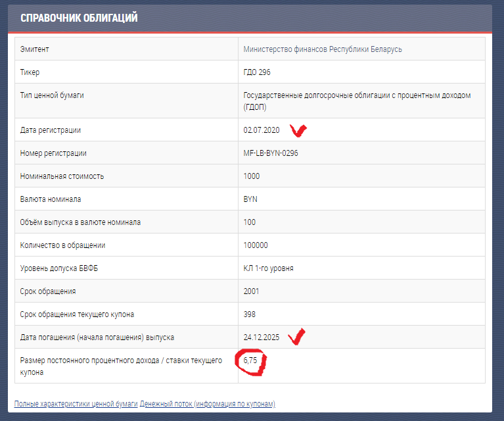Select the 'Эмитент' row label
The height and width of the screenshot is (421, 504).
[34, 49]
